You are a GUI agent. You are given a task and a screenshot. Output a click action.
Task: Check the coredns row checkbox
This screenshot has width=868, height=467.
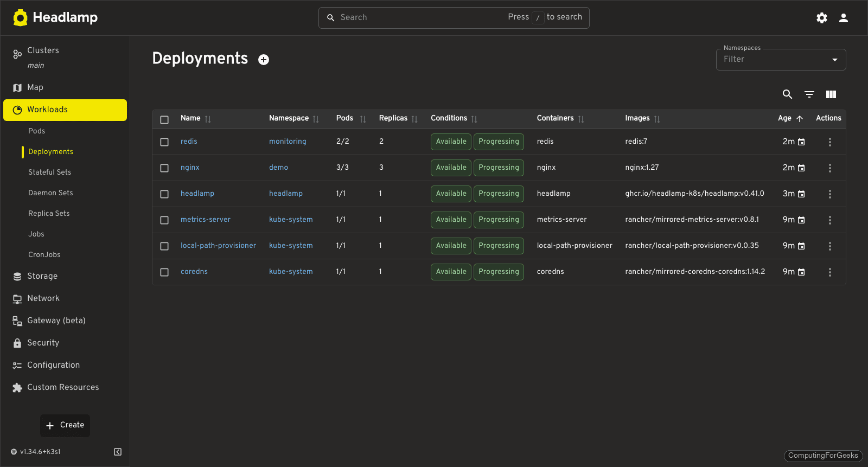pyautogui.click(x=164, y=272)
